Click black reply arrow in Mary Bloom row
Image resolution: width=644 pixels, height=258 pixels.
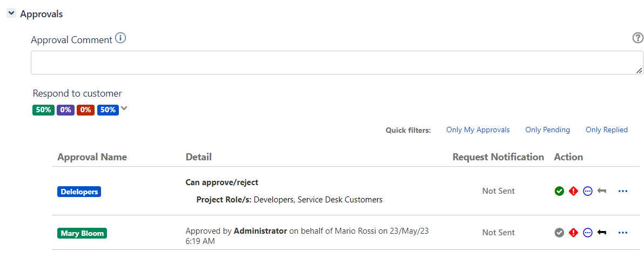coord(602,233)
